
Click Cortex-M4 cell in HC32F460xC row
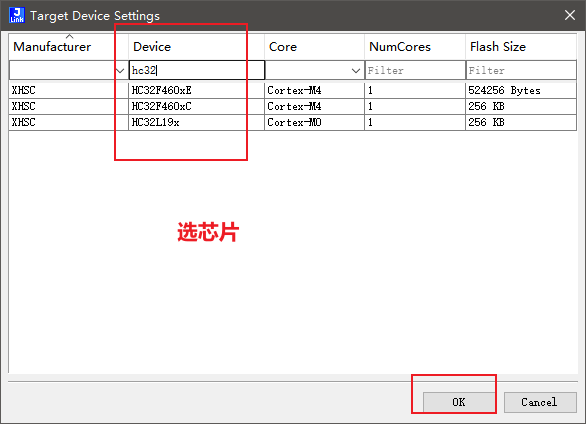[314, 106]
